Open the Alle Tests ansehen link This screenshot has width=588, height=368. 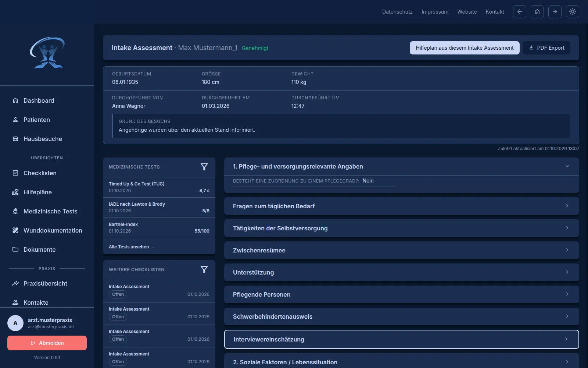[x=131, y=247]
